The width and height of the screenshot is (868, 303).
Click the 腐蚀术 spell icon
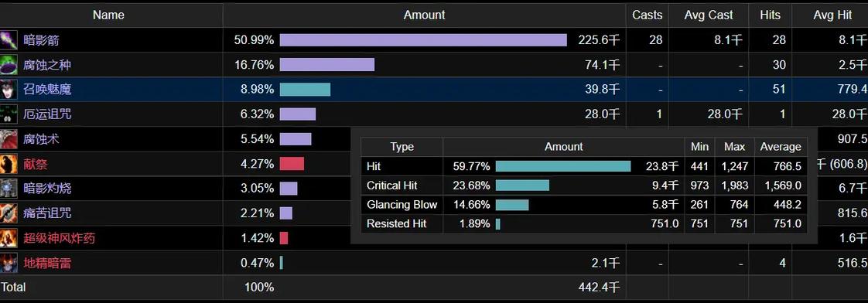pos(9,139)
